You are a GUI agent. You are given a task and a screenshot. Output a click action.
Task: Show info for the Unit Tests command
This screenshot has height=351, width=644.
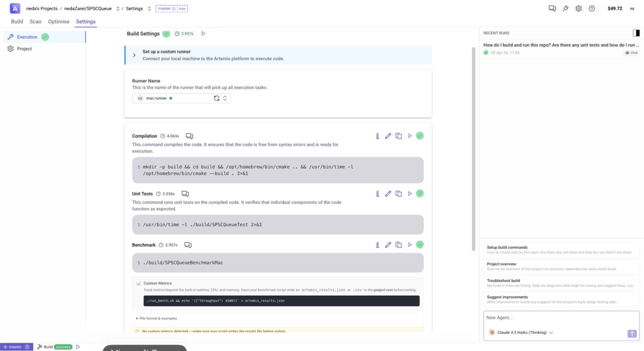coord(377,194)
